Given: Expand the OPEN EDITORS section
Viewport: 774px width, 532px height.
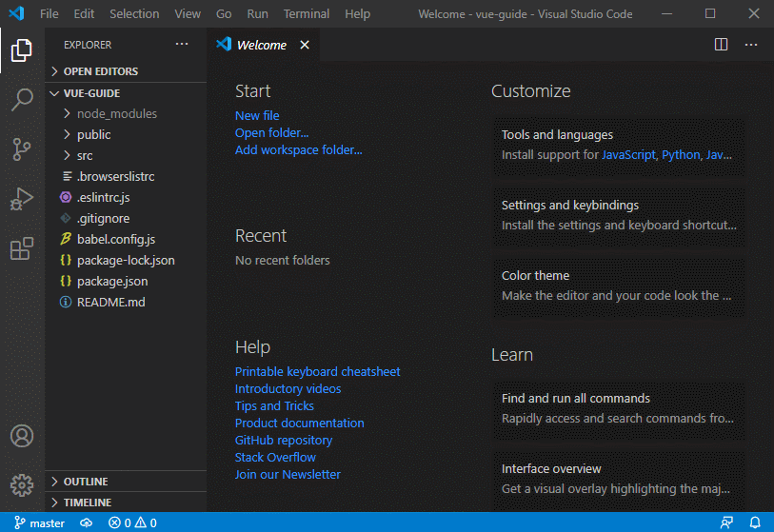Looking at the screenshot, I should pyautogui.click(x=126, y=71).
